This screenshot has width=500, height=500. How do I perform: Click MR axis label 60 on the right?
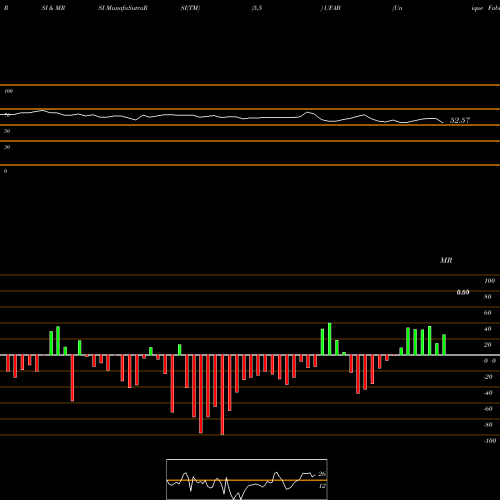488,313
